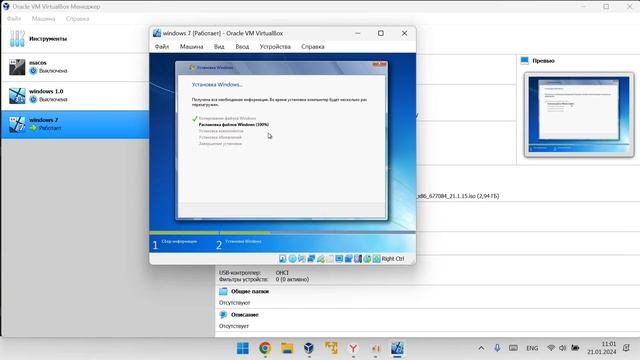Expand hidden system tray icons chevron

[x=481, y=348]
